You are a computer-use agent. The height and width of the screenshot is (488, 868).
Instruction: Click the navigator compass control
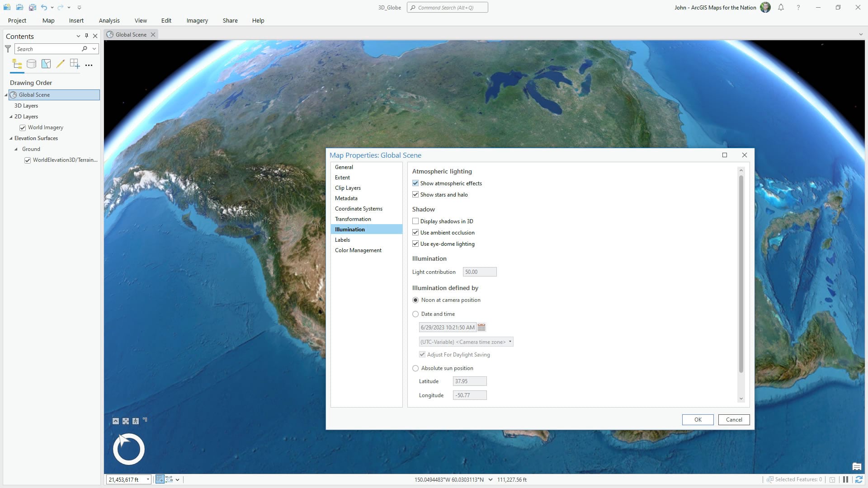click(x=129, y=449)
